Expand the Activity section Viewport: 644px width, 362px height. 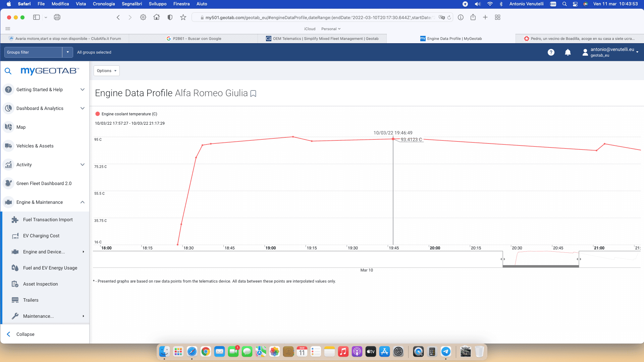(83, 165)
